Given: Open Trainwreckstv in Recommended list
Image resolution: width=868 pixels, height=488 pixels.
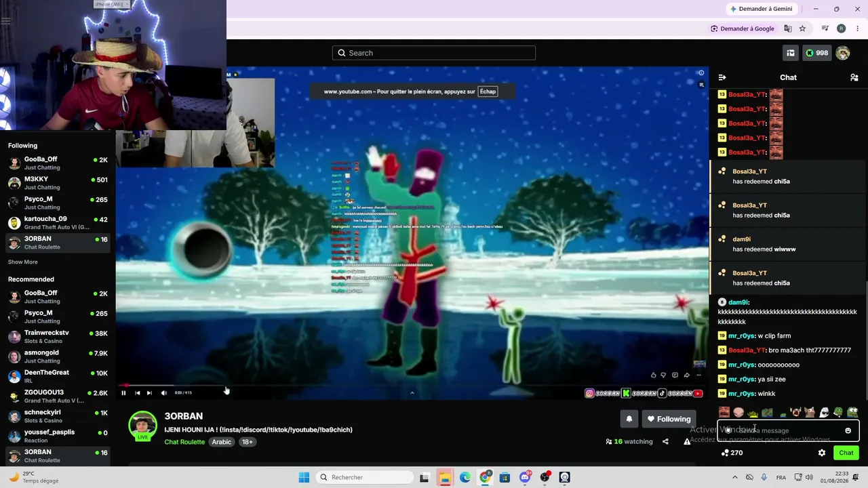Looking at the screenshot, I should click(58, 337).
